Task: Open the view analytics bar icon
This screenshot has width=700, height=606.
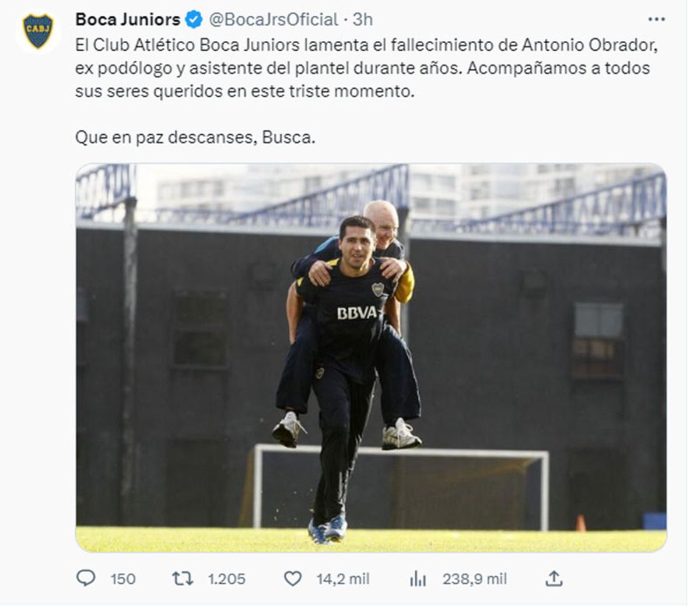Action: coord(418,579)
